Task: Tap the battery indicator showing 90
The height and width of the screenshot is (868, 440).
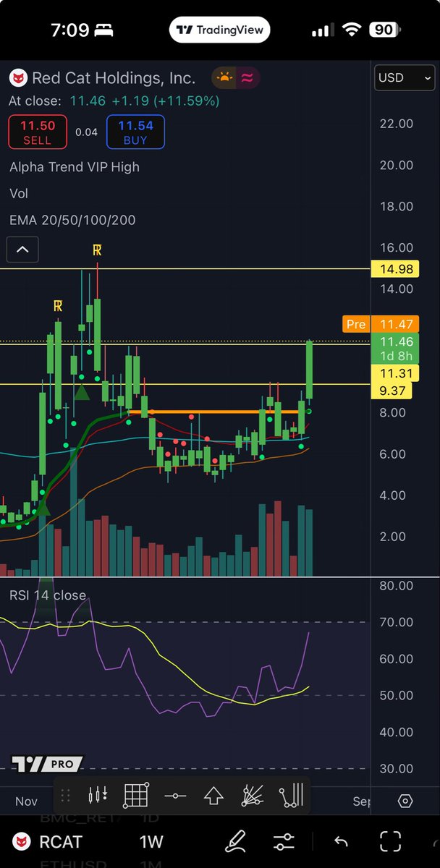Action: point(384,30)
